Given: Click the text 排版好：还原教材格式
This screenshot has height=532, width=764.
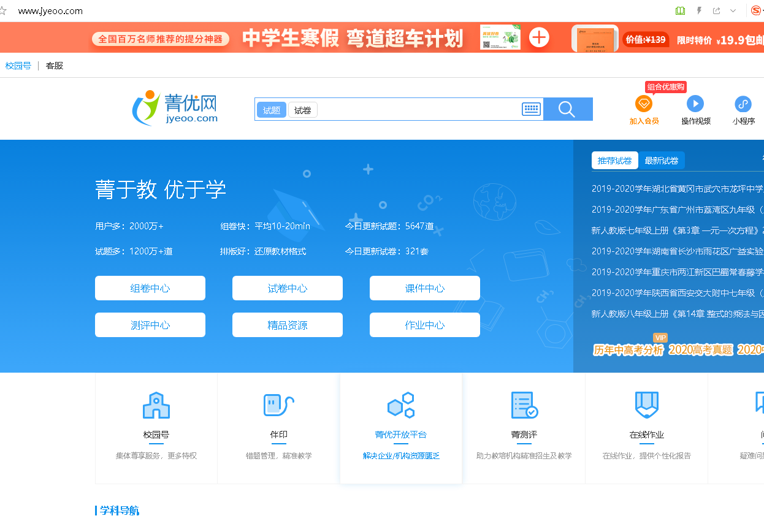Looking at the screenshot, I should pos(263,251).
